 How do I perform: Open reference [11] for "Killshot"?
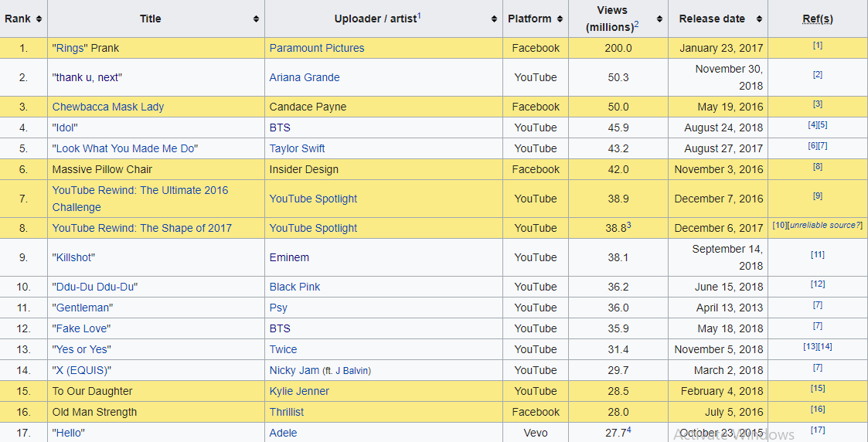(818, 254)
